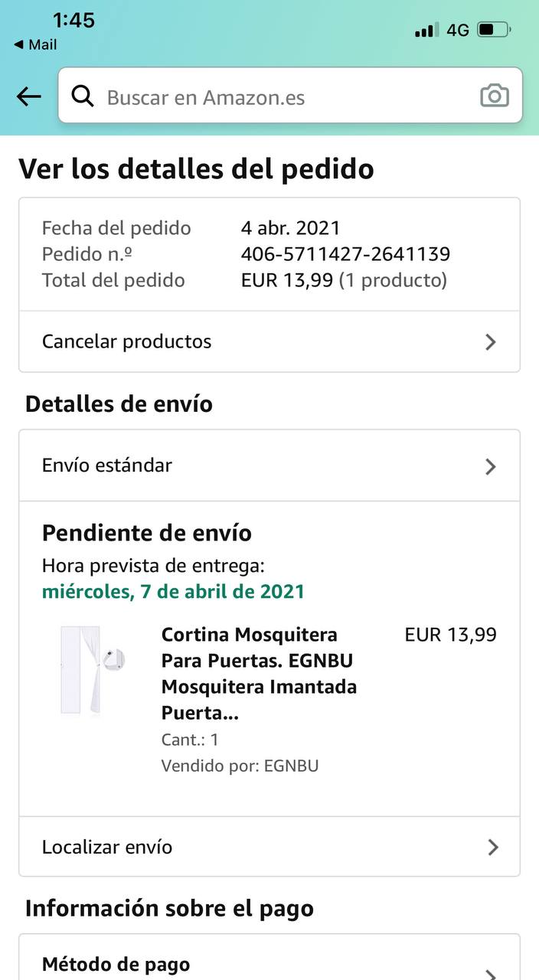
Task: Expand Envío estándar chevron arrow
Action: pos(491,466)
